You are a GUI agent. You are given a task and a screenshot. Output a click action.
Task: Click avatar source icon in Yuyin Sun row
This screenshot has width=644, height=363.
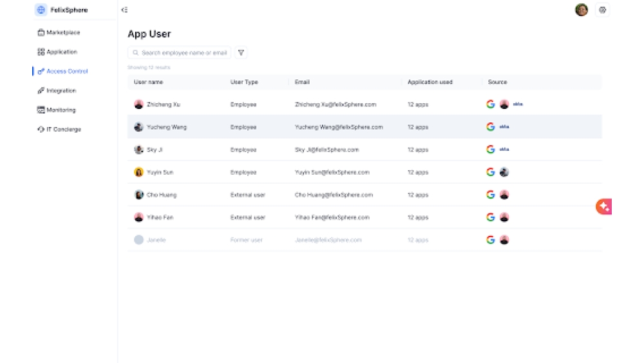[504, 172]
